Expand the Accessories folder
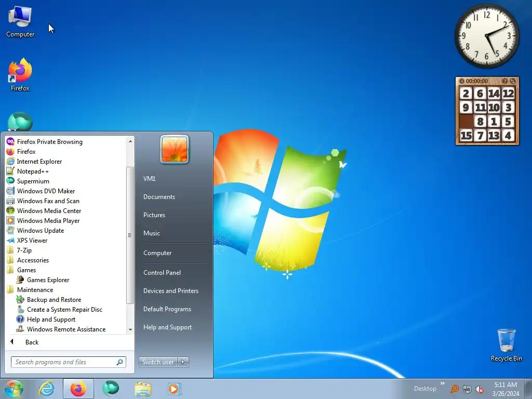This screenshot has height=399, width=532. click(x=66, y=260)
